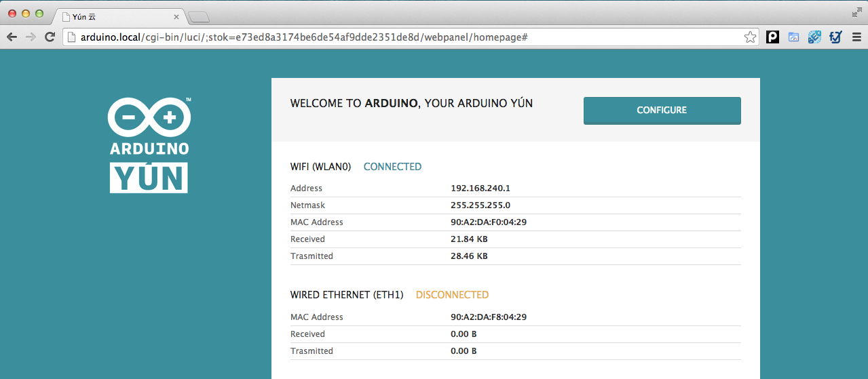Click the YÚN logo badge
The height and width of the screenshot is (379, 868).
(149, 178)
